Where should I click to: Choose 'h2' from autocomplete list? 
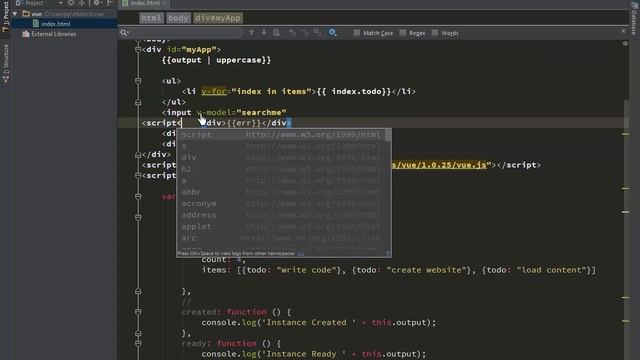[x=282, y=169]
